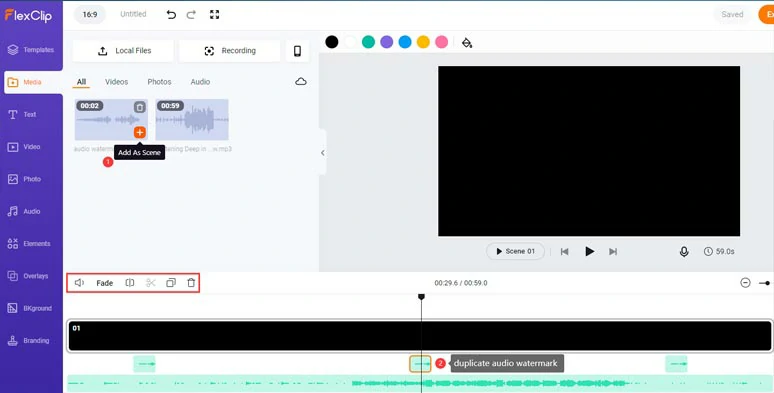Pick the green background color
The image size is (774, 393).
point(368,42)
